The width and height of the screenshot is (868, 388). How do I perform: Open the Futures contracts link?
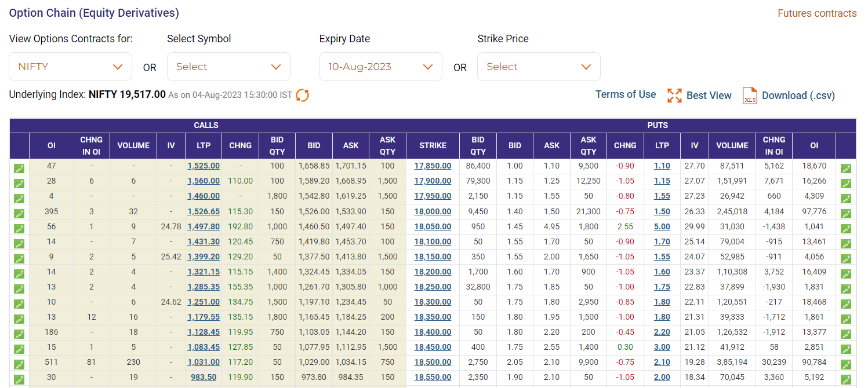click(x=816, y=13)
